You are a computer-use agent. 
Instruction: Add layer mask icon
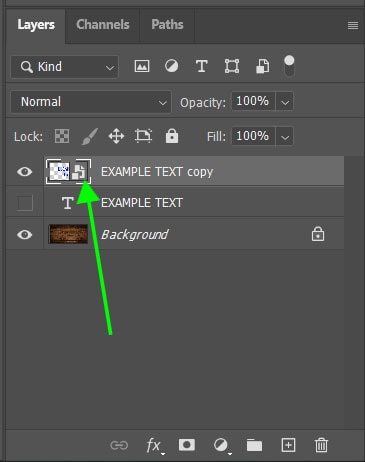point(187,445)
